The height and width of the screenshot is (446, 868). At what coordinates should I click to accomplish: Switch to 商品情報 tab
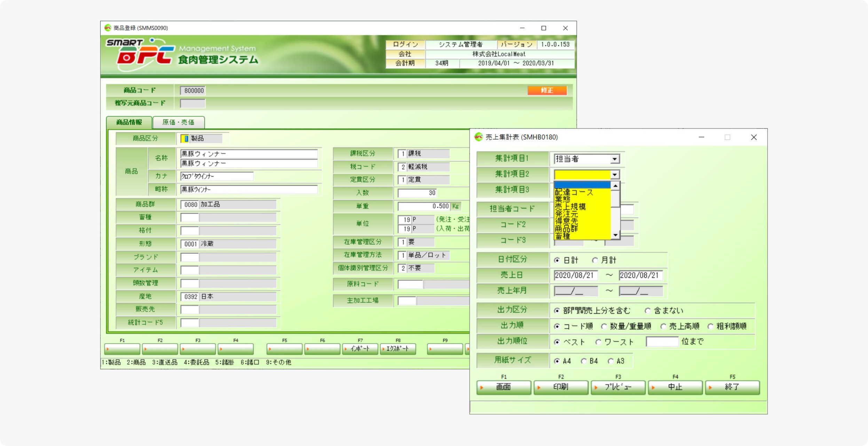pos(129,122)
